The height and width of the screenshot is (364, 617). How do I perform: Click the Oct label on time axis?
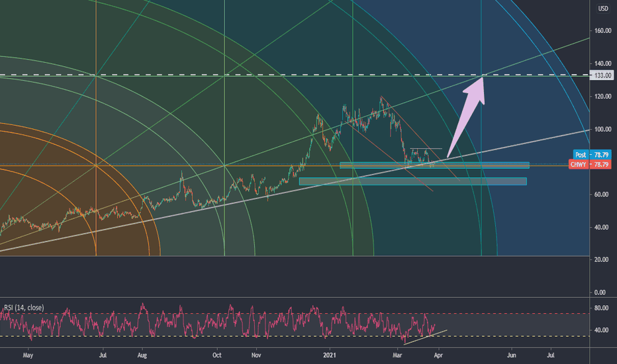point(217,355)
